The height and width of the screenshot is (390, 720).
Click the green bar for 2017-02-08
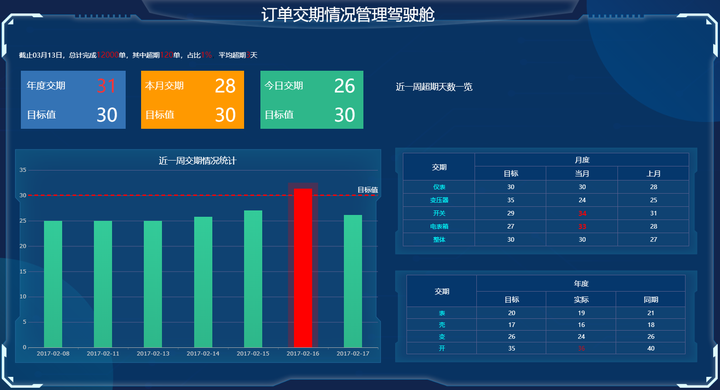(x=53, y=284)
